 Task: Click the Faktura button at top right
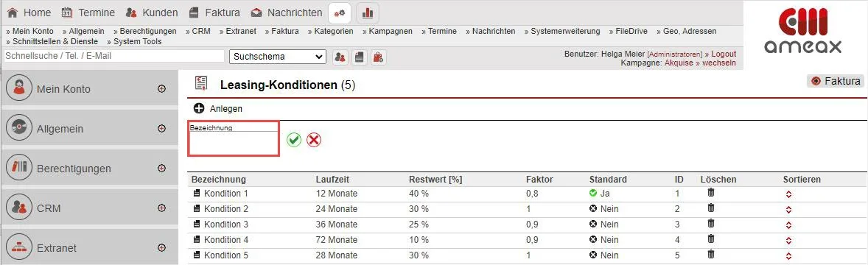(x=836, y=81)
